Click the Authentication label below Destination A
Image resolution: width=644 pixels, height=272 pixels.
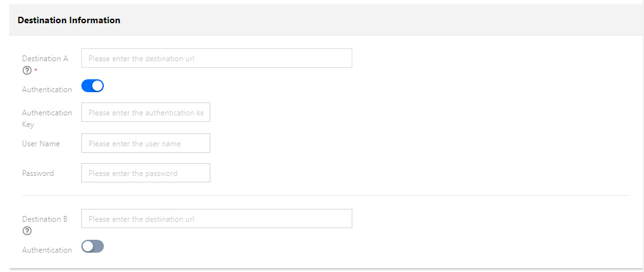[x=46, y=90]
